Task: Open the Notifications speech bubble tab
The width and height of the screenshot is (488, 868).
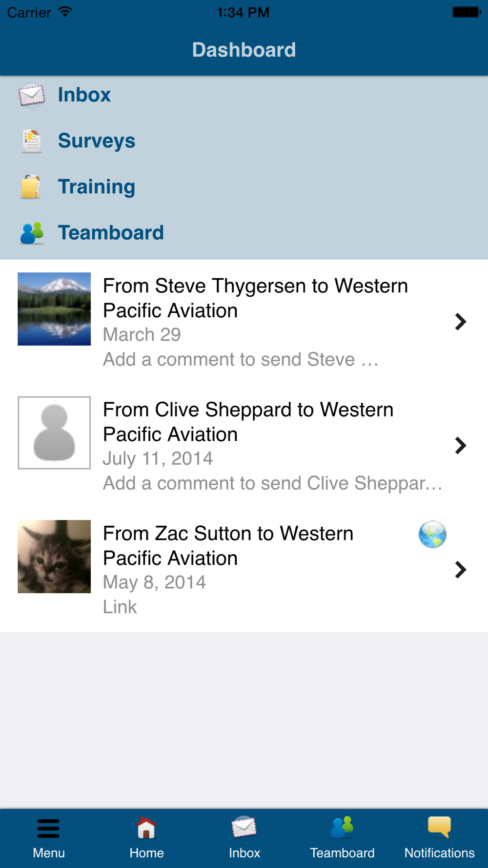Action: tap(439, 828)
